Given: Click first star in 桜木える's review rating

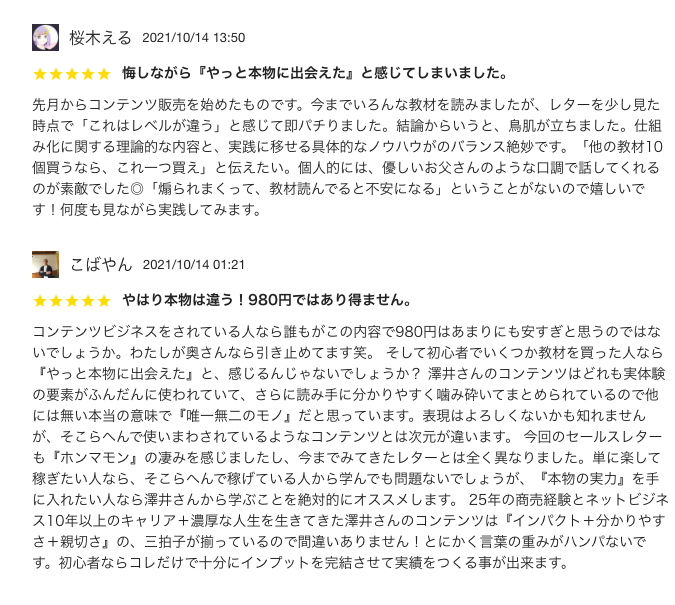Looking at the screenshot, I should [40, 74].
